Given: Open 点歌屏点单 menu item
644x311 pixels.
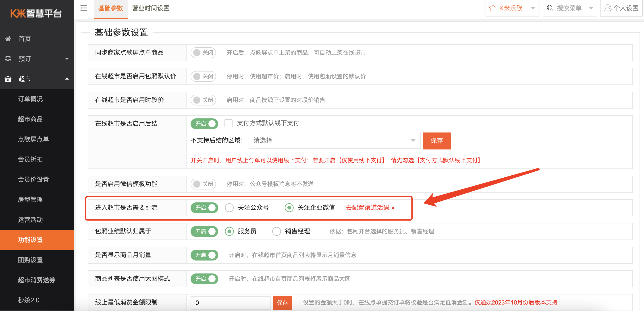Looking at the screenshot, I should point(37,139).
